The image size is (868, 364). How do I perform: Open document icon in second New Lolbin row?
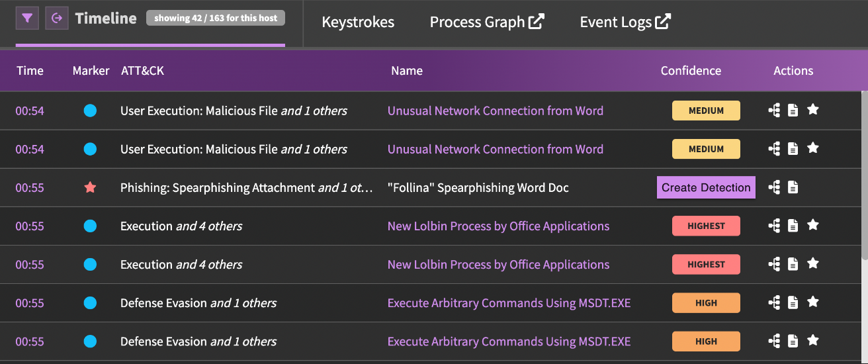click(793, 265)
